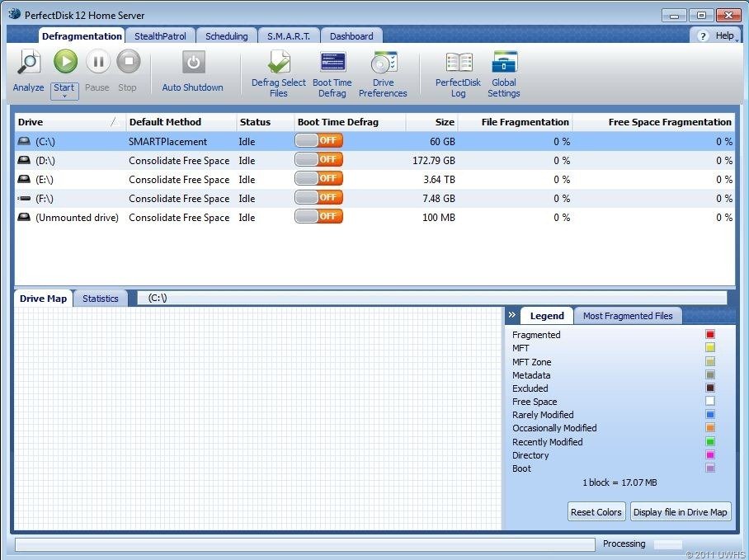Collapse the legend panel with double-chevron

pos(512,314)
